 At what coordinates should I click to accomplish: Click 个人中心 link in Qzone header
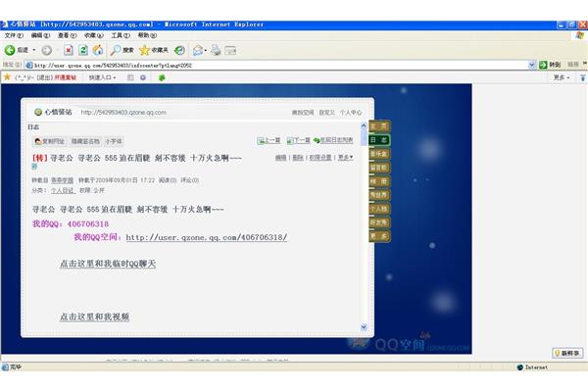[351, 112]
